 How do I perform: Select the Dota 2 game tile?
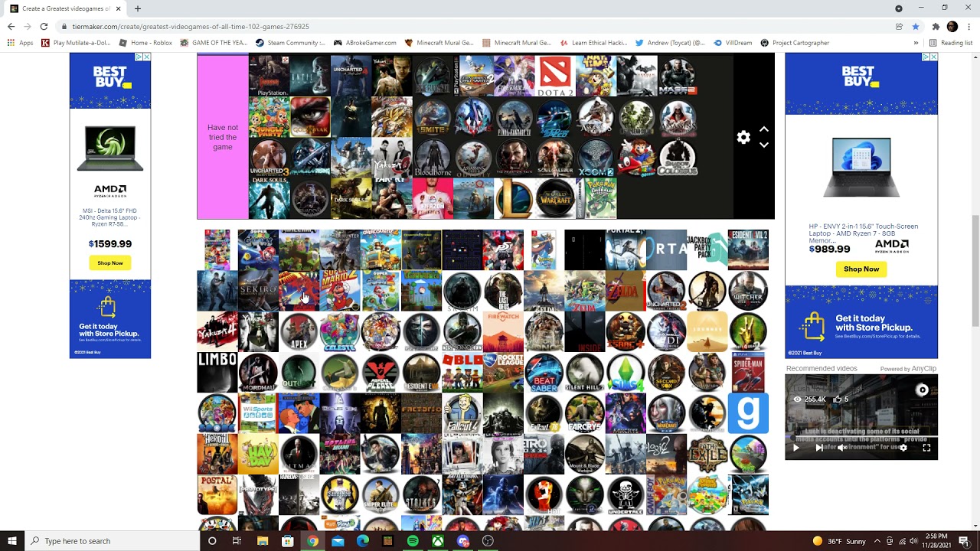tap(555, 76)
